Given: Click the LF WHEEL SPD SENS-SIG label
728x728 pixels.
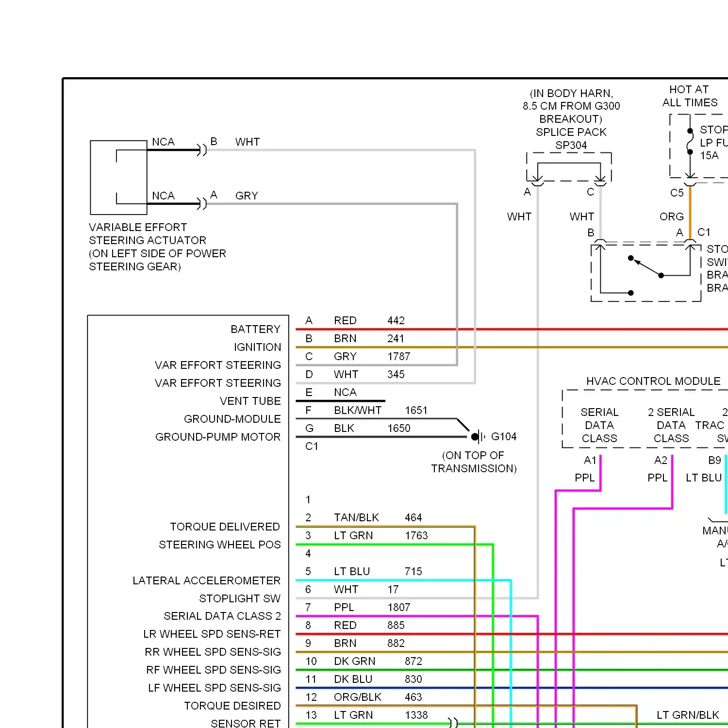Looking at the screenshot, I should 215,688.
